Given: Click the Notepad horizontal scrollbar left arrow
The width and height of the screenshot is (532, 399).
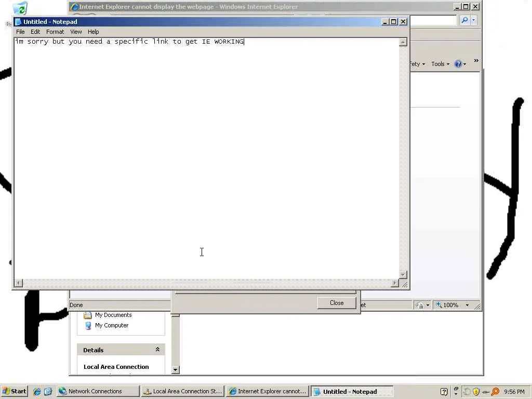Looking at the screenshot, I should (x=19, y=283).
